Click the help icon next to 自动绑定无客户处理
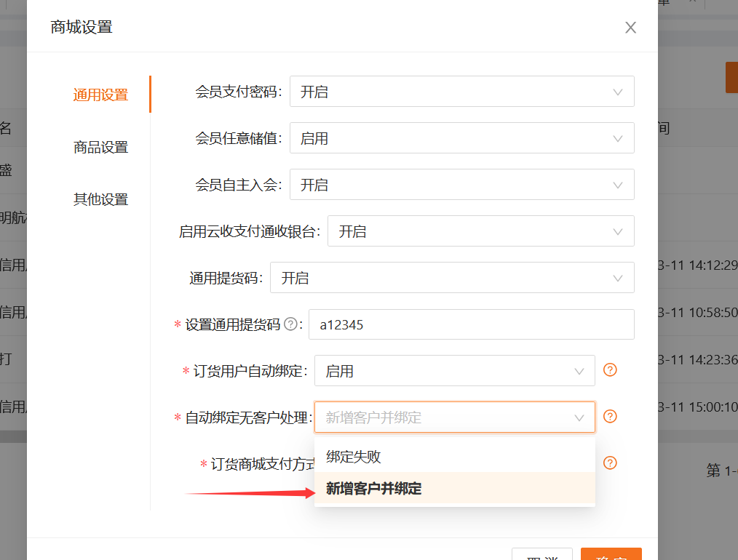 point(611,417)
